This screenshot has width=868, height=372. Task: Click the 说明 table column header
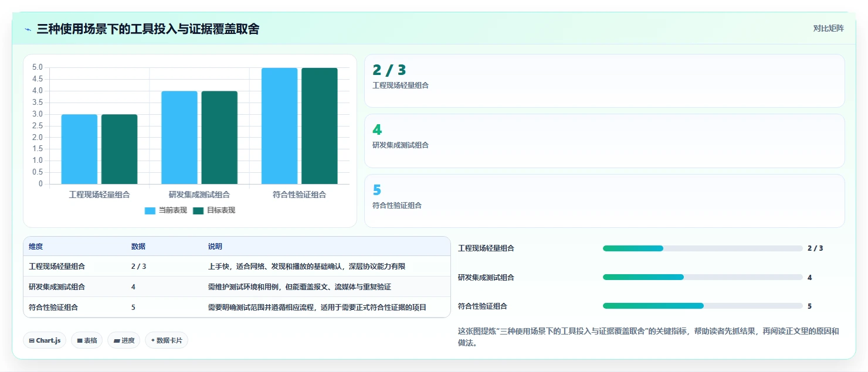215,247
